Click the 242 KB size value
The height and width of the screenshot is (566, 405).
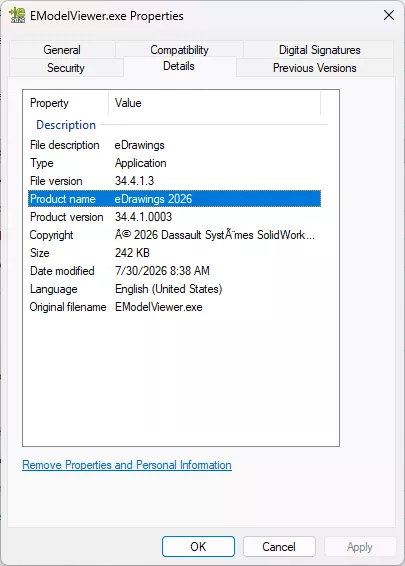pos(132,253)
